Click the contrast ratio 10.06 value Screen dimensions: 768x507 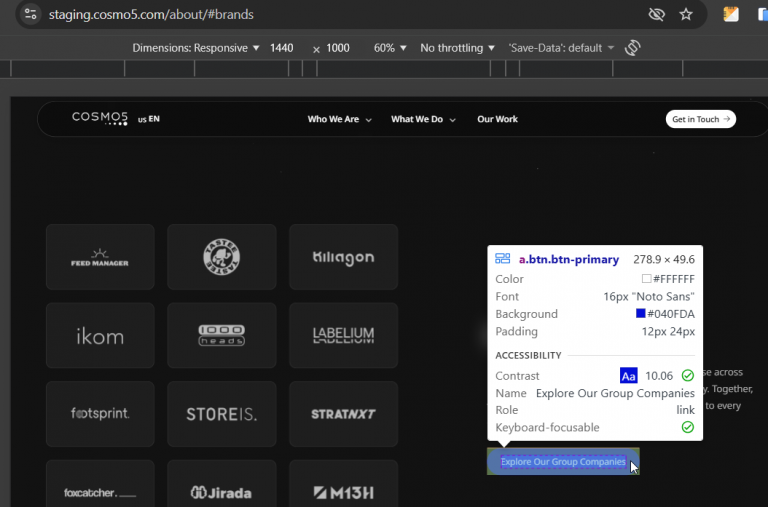[659, 376]
